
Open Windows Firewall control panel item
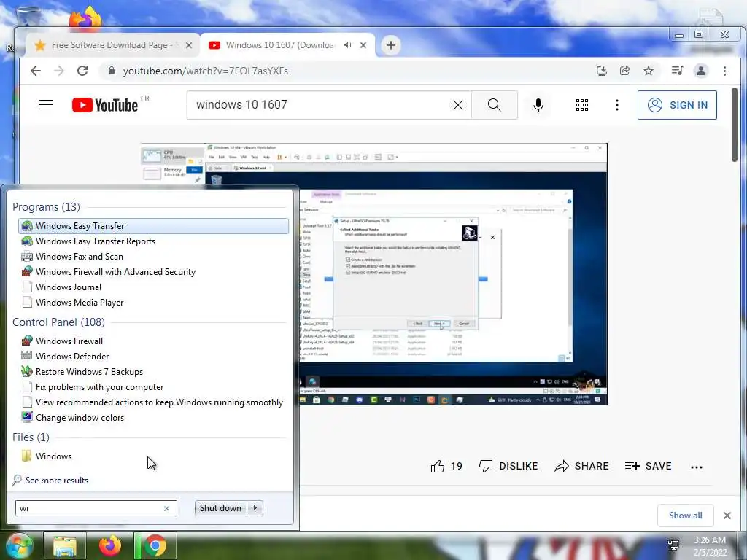tap(153, 341)
